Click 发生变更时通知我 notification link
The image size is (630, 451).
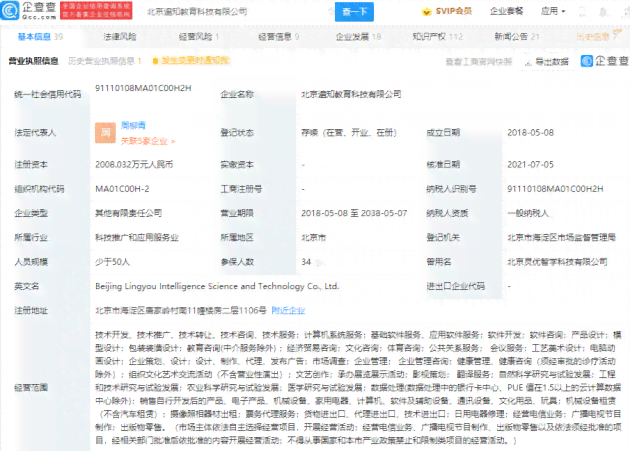[195, 61]
